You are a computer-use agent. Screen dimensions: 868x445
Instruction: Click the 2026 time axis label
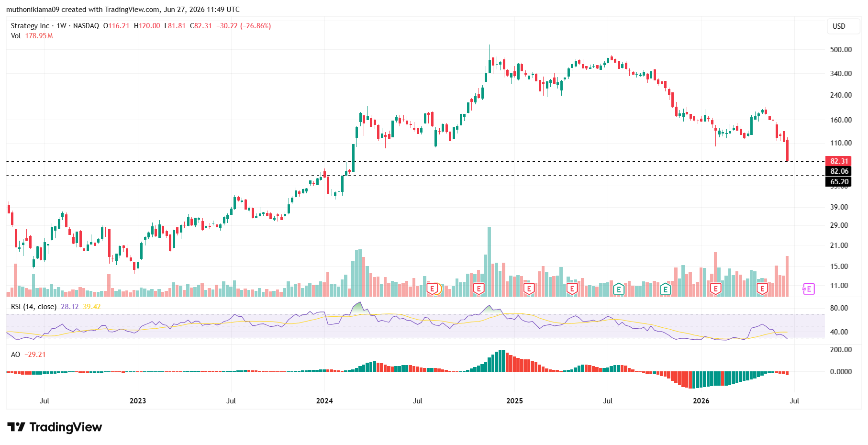click(x=701, y=401)
